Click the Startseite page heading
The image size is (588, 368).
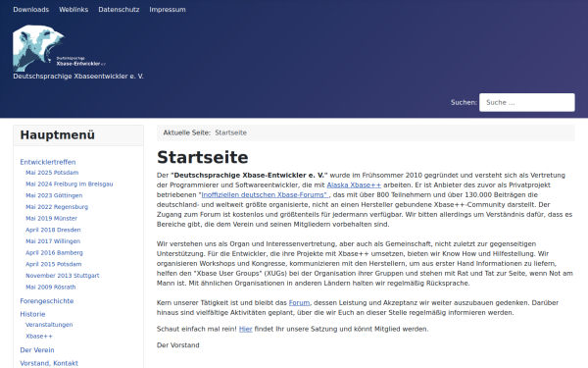203,157
